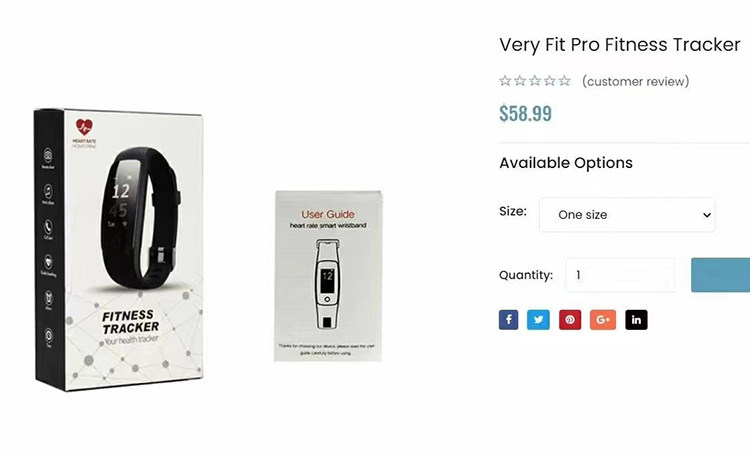Expand the Size chevron arrow
750x457 pixels.
[707, 215]
